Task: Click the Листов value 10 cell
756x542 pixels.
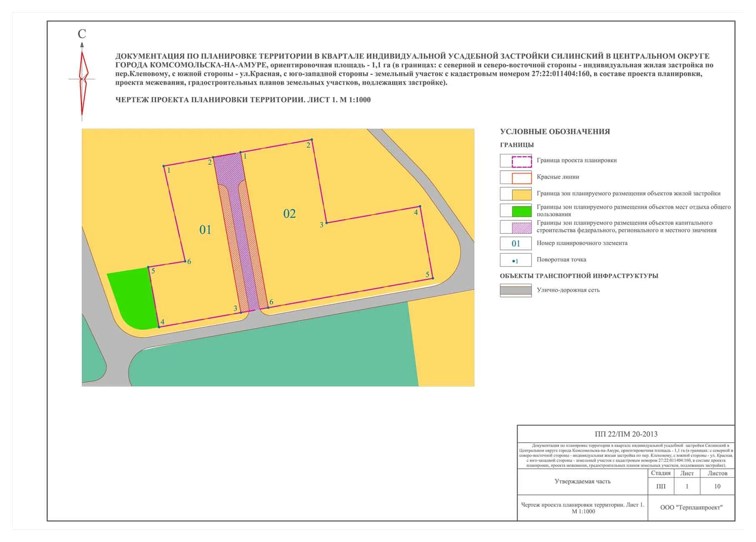Action: tap(717, 487)
